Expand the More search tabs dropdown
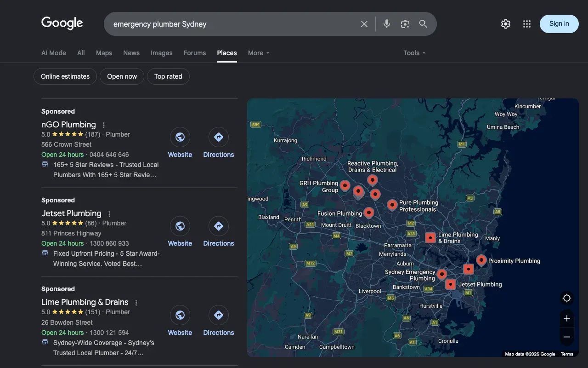588x368 pixels. tap(259, 53)
